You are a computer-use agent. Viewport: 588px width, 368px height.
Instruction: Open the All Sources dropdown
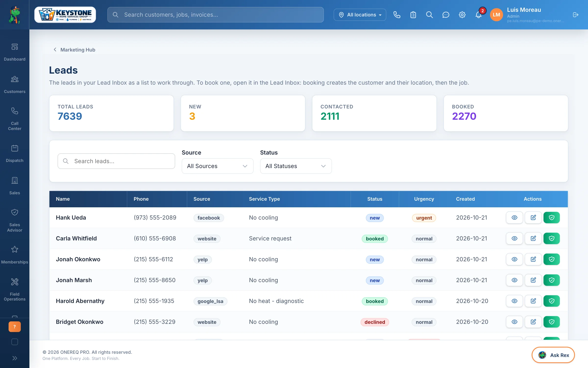click(217, 166)
